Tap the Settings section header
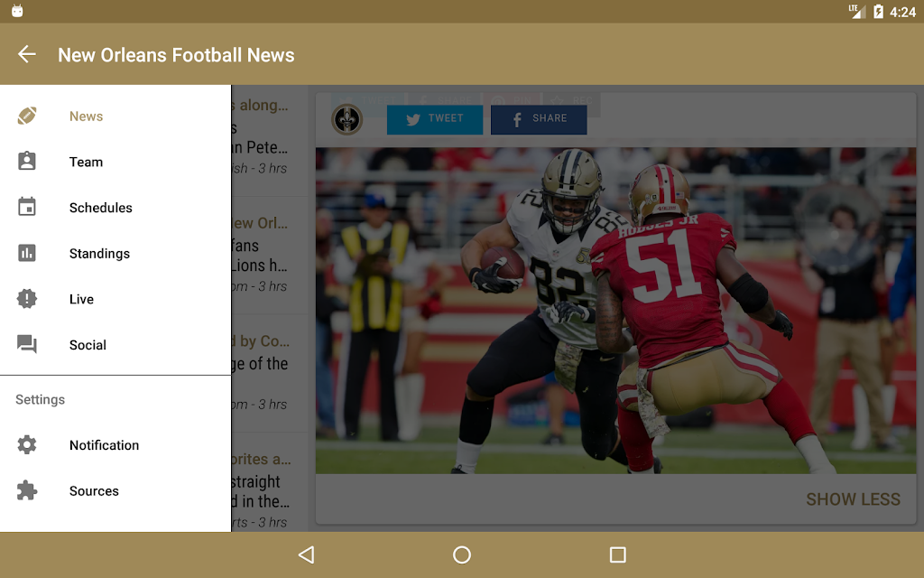 (x=40, y=399)
